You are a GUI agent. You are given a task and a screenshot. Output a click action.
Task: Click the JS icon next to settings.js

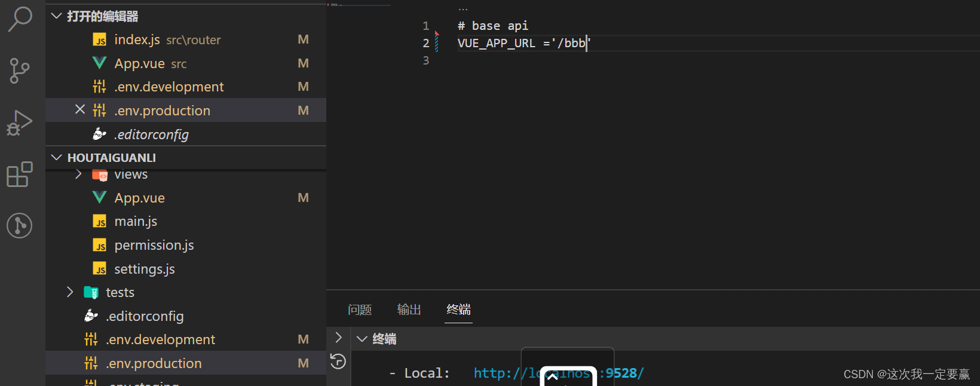click(100, 269)
